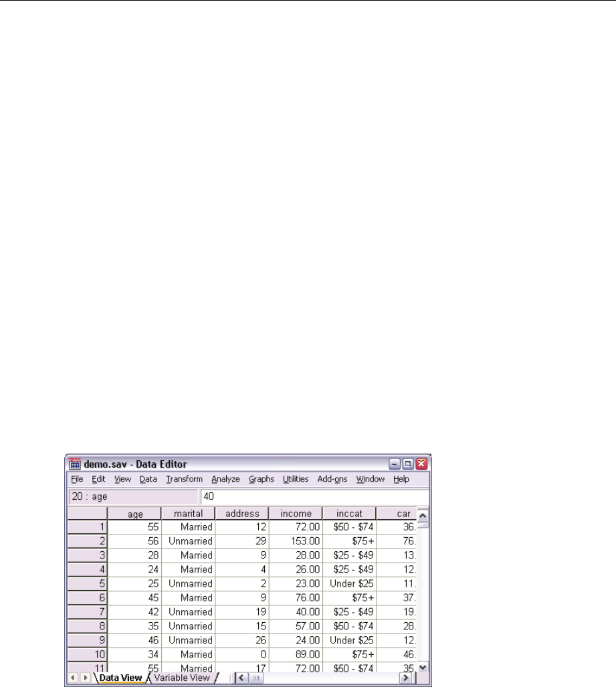The height and width of the screenshot is (687, 616).
Task: Click income cell showing 76.00
Action: [296, 597]
